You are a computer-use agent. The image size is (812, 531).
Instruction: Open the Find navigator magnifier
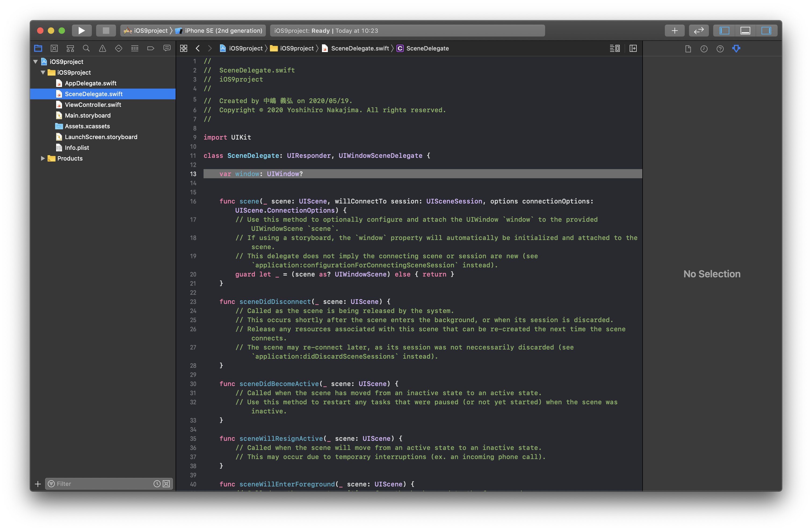[86, 48]
